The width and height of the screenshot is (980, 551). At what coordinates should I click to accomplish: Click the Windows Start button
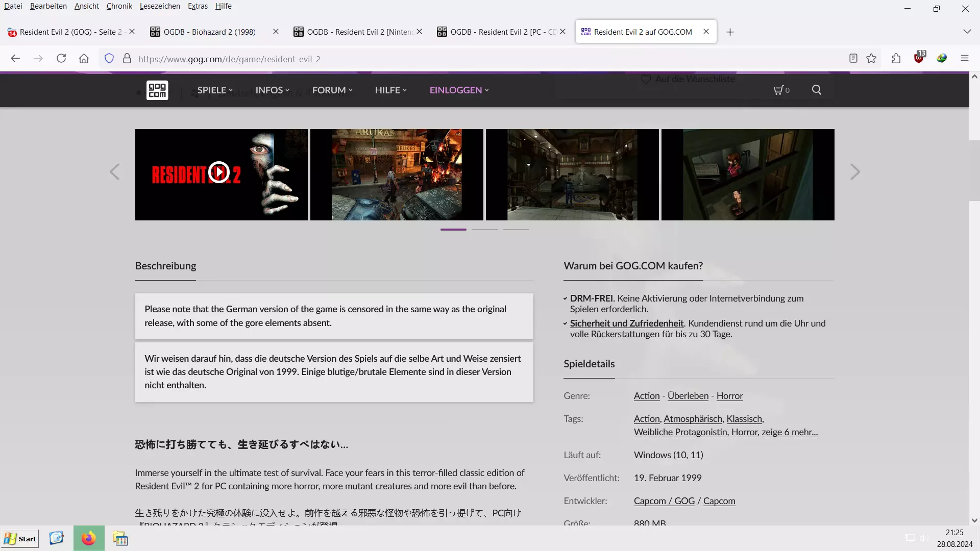pyautogui.click(x=20, y=539)
